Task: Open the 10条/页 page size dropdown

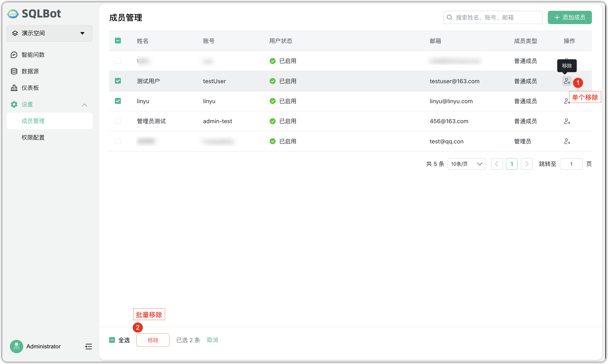Action: [x=466, y=164]
